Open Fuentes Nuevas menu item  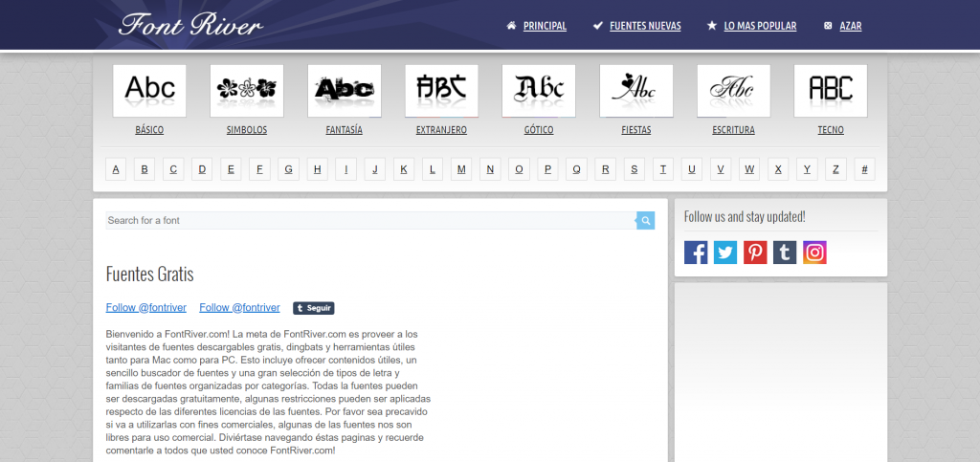(x=644, y=26)
